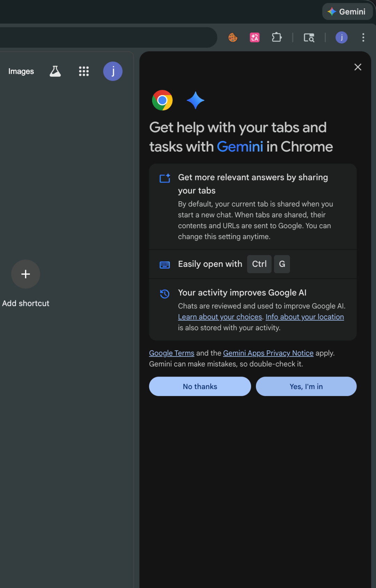The image size is (376, 588).
Task: Open the Images link
Action: click(x=21, y=71)
